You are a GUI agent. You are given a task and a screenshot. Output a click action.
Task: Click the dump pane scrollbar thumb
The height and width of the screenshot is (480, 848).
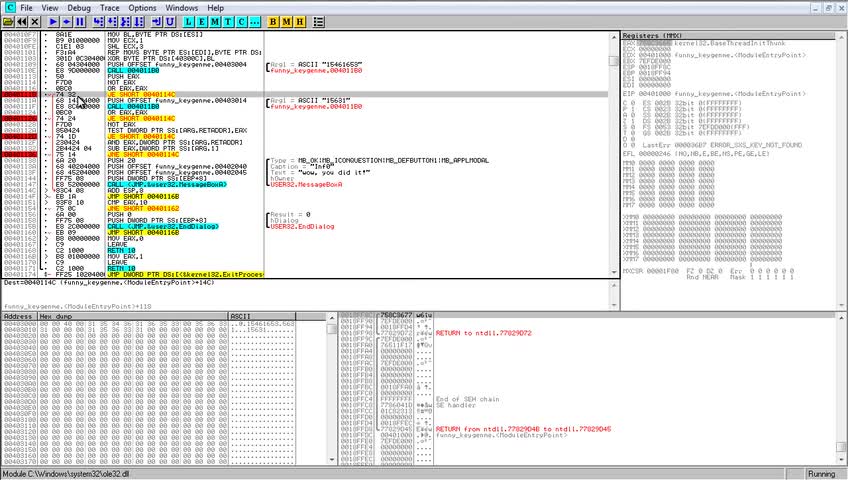tap(332, 329)
